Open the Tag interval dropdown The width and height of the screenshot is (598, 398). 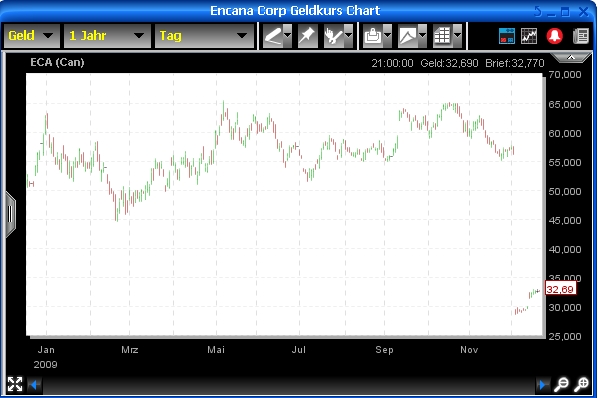(x=204, y=36)
